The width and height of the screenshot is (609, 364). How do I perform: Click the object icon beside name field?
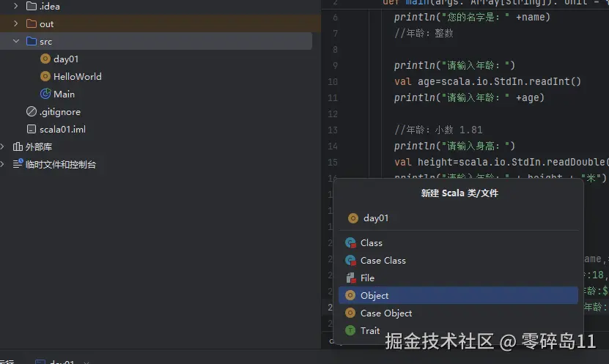[353, 218]
